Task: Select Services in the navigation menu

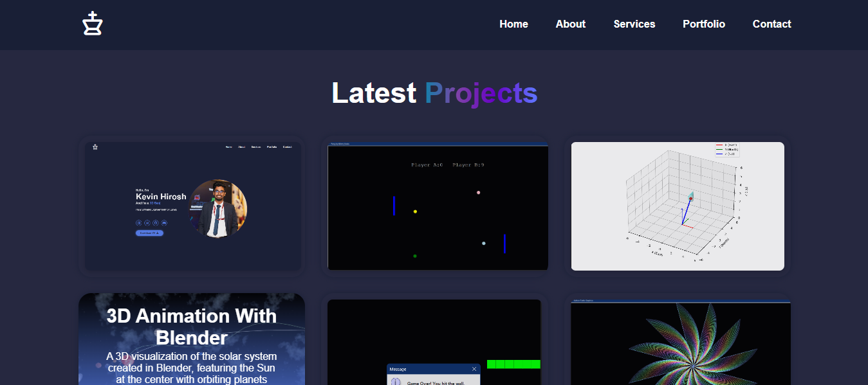Action: [x=634, y=24]
